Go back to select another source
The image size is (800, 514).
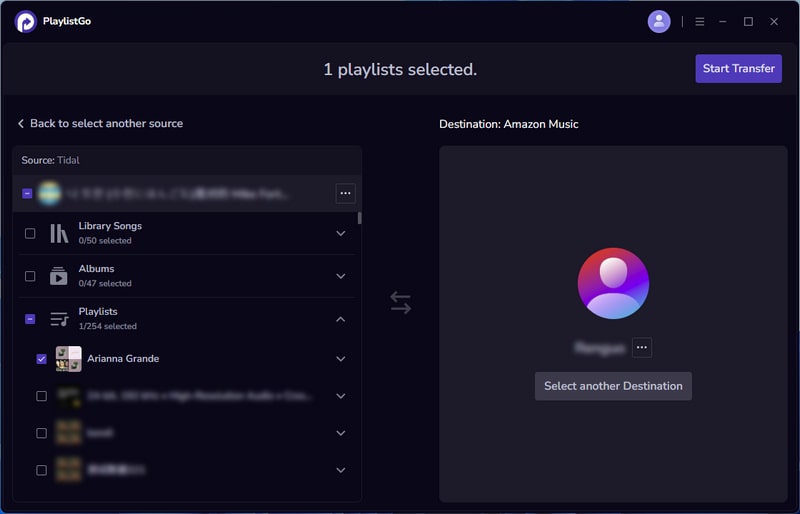pos(101,124)
